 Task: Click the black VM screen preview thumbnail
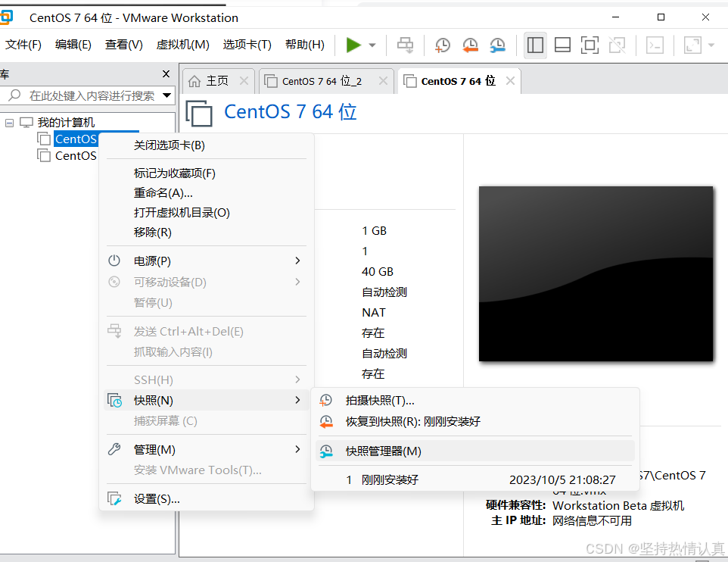tap(596, 273)
